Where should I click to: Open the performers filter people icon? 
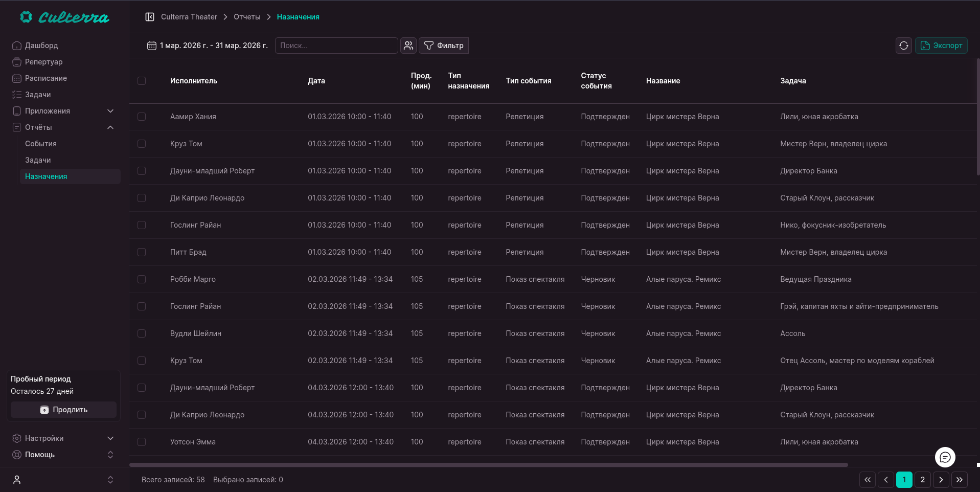(408, 46)
